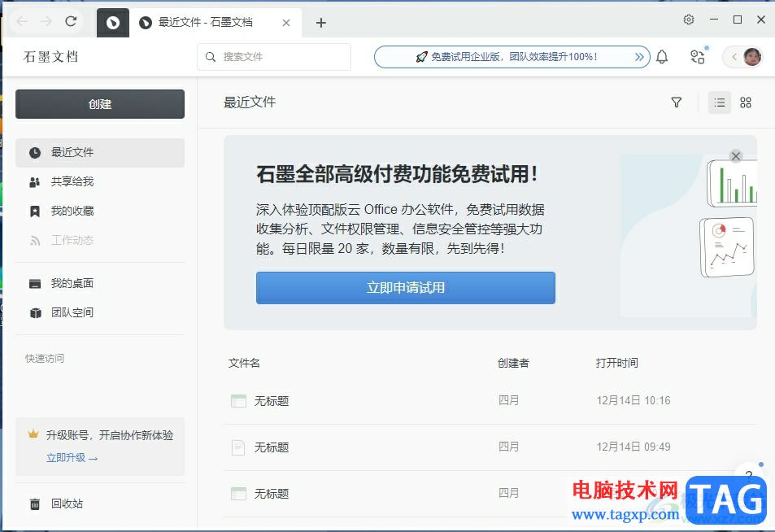Click the feed icon beside 工作动态
Image resolution: width=775 pixels, height=532 pixels.
(35, 241)
